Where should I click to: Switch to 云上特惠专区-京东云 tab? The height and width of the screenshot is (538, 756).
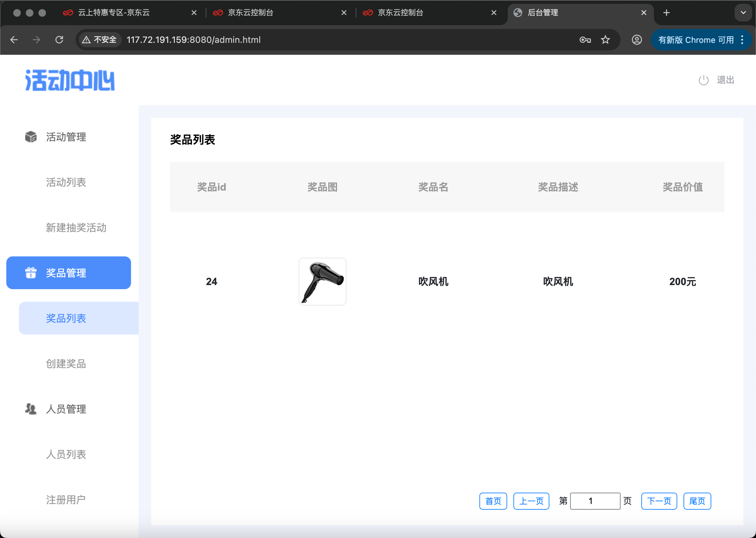(x=114, y=13)
